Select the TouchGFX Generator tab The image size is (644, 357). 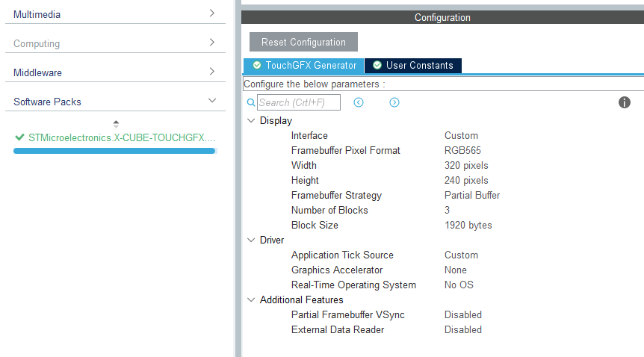(x=304, y=66)
